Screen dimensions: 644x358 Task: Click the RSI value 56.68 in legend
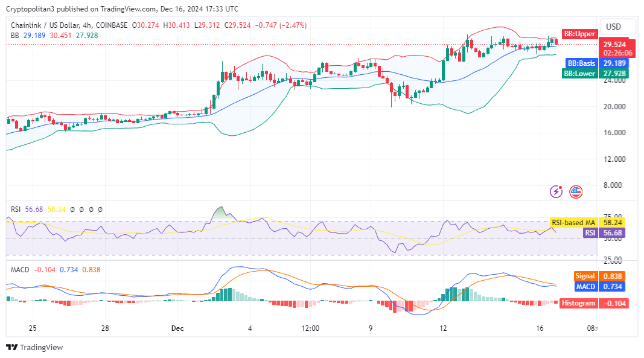click(34, 209)
